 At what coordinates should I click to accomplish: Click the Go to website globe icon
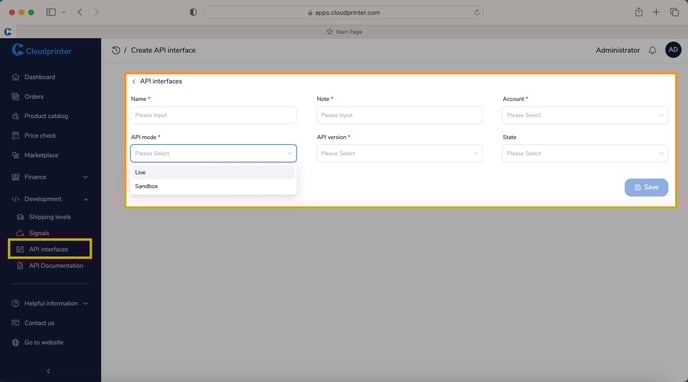[x=16, y=343]
